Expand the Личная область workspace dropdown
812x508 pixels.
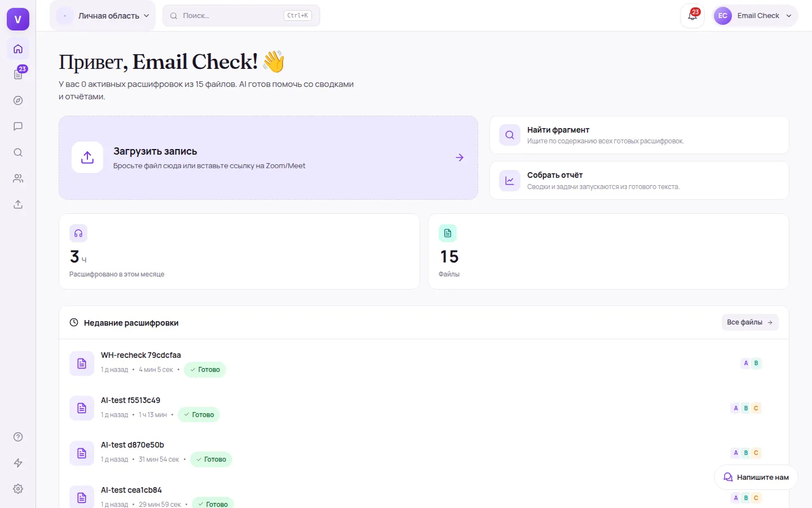pyautogui.click(x=103, y=16)
